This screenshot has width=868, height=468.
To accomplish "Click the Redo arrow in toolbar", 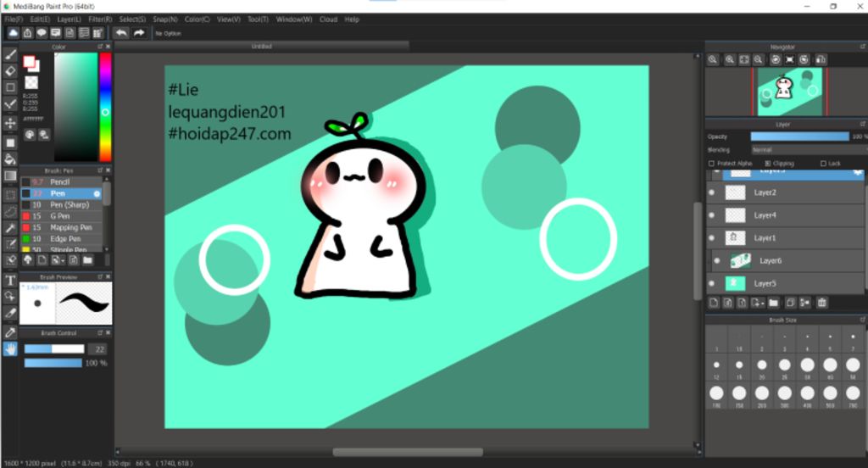I will pos(139,33).
